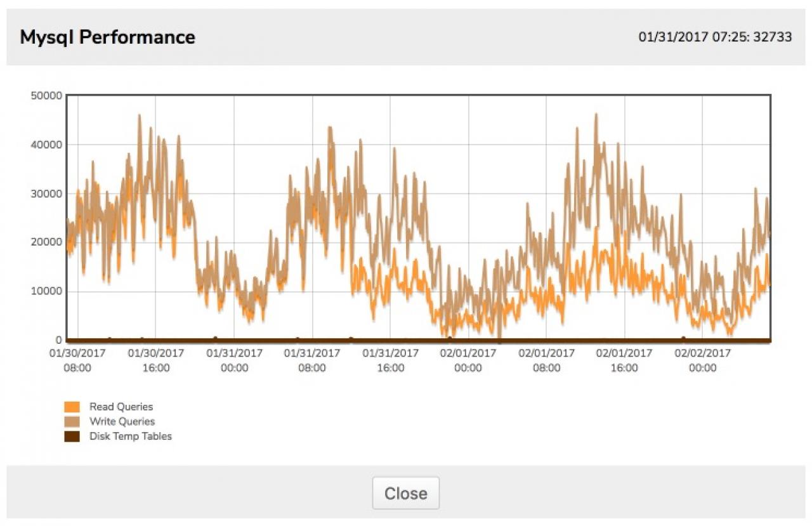
Task: Click the Mysql Performance title
Action: coord(107,37)
